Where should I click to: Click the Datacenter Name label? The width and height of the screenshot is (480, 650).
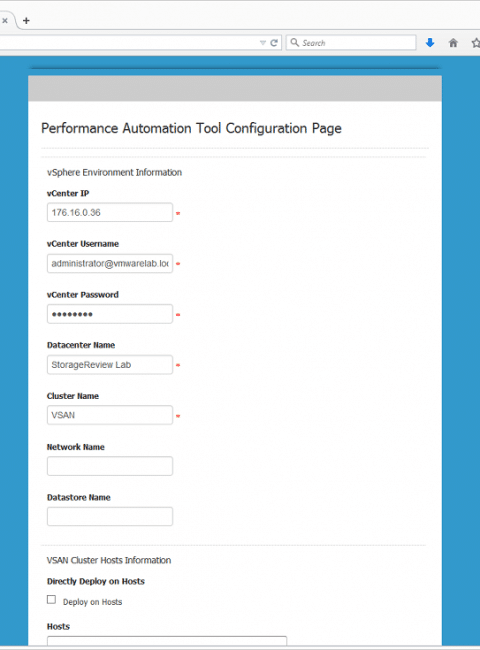81,345
